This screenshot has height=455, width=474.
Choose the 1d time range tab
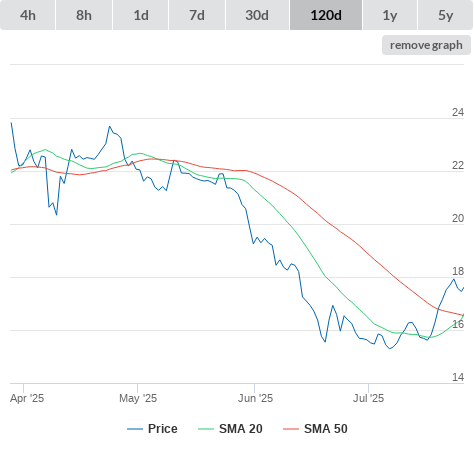click(x=141, y=15)
